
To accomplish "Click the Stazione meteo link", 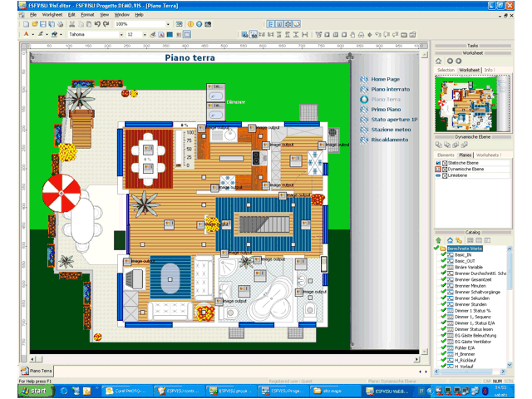I will [391, 130].
